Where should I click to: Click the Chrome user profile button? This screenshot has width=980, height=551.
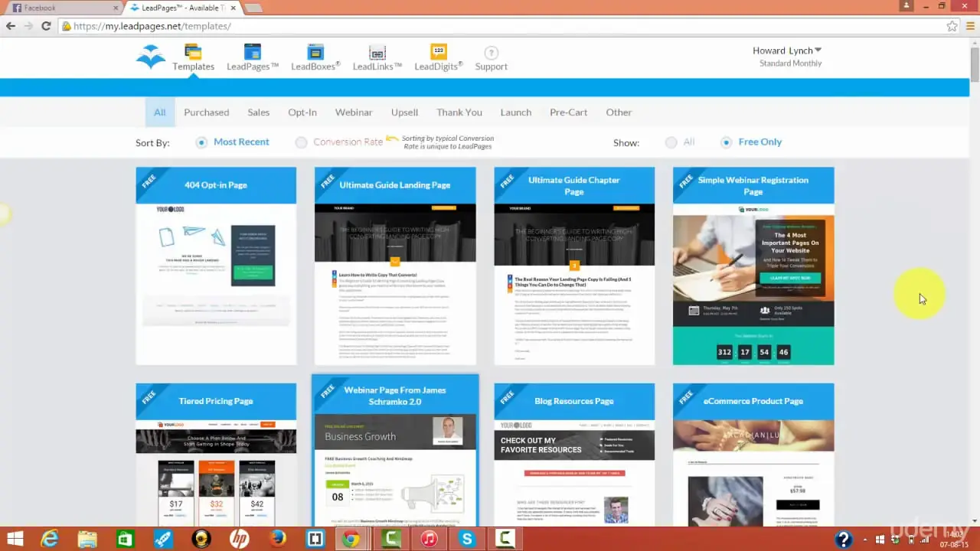tap(907, 5)
